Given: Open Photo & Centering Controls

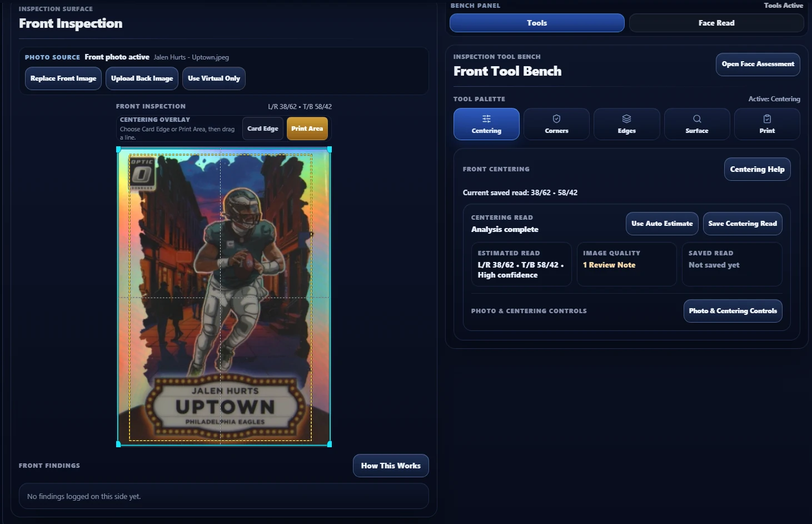Looking at the screenshot, I should point(733,311).
